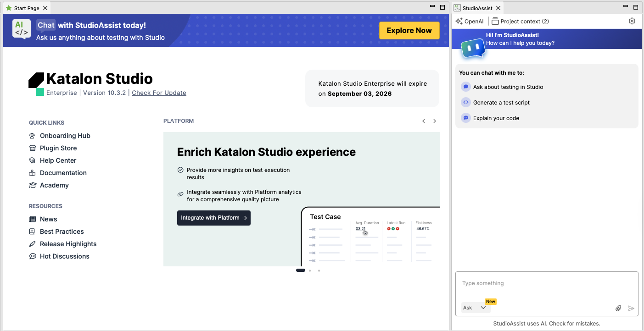644x331 pixels.
Task: Click the Best Practices icon
Action: click(32, 232)
